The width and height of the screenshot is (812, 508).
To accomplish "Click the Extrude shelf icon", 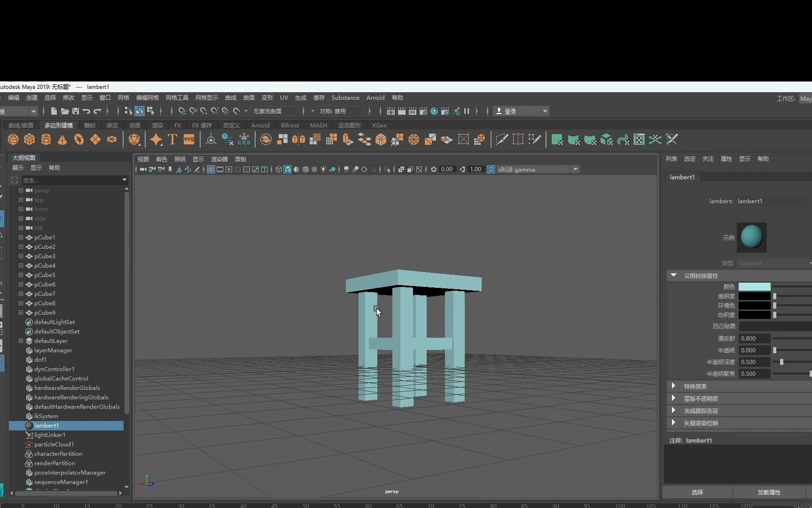I will 348,139.
